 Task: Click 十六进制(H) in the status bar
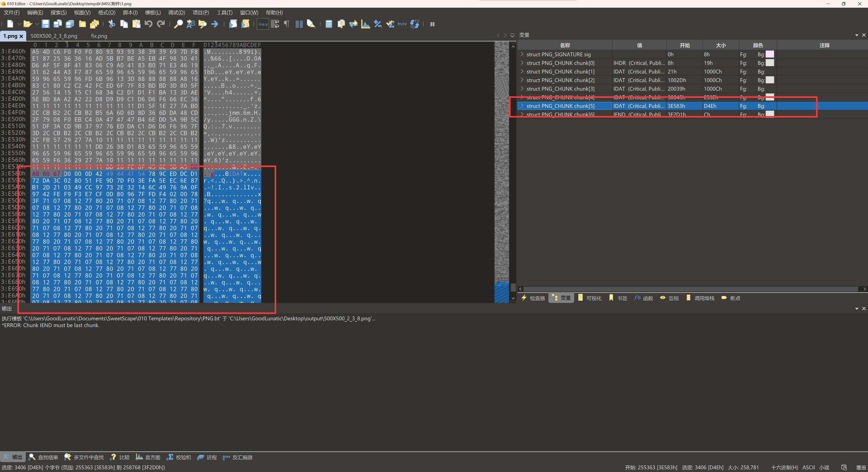[784, 467]
